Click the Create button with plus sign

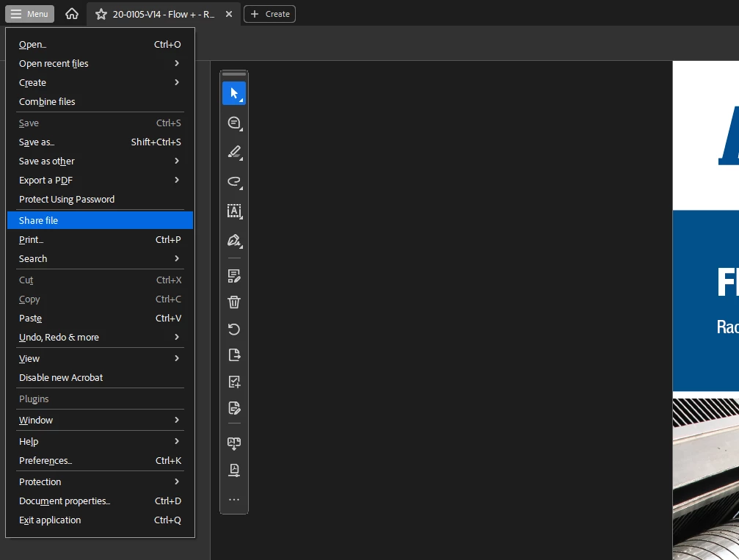tap(269, 14)
